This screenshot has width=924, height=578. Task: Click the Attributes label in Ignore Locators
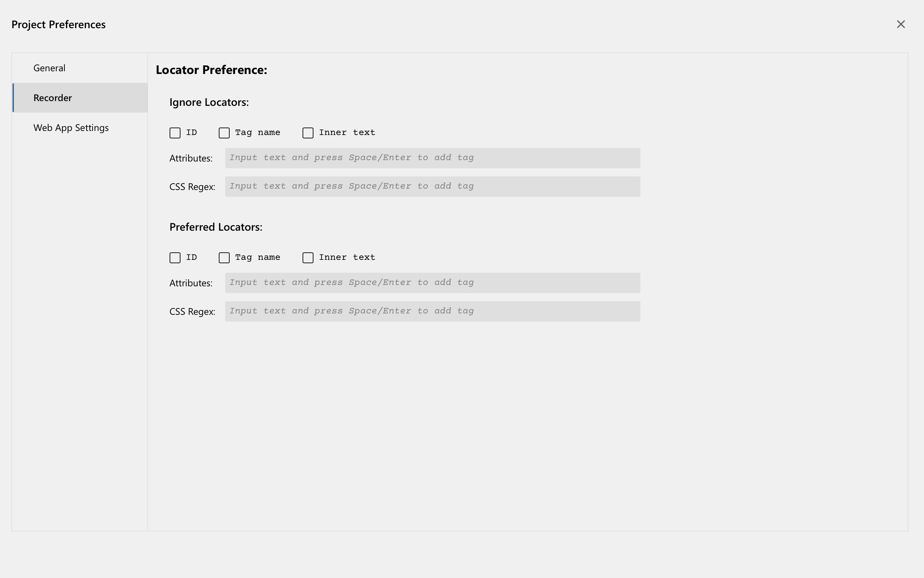pyautogui.click(x=191, y=157)
